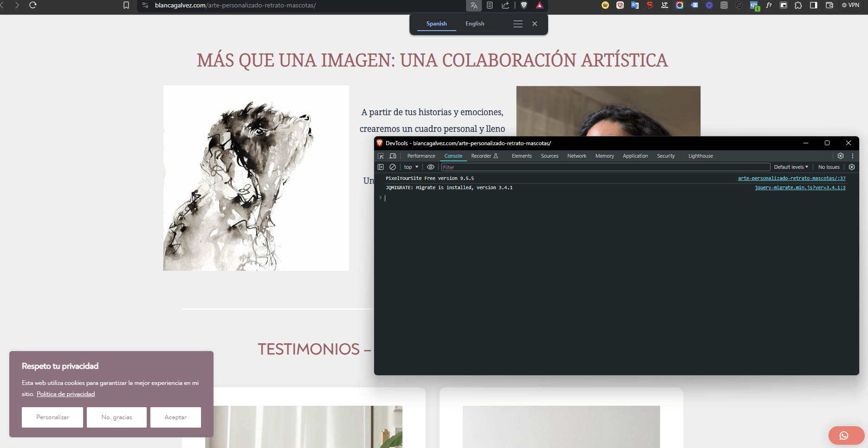Screen dimensions: 868x448
Task: Open the extensions puzzle-piece menu
Action: point(798,5)
